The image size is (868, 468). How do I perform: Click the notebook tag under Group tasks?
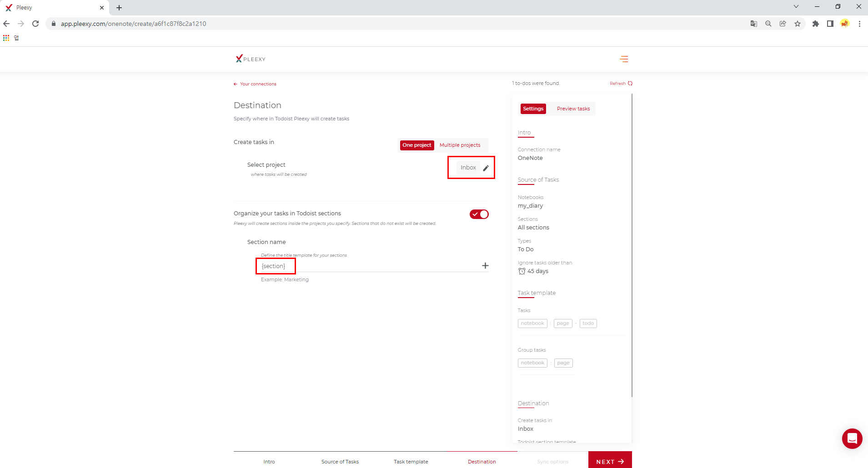532,363
